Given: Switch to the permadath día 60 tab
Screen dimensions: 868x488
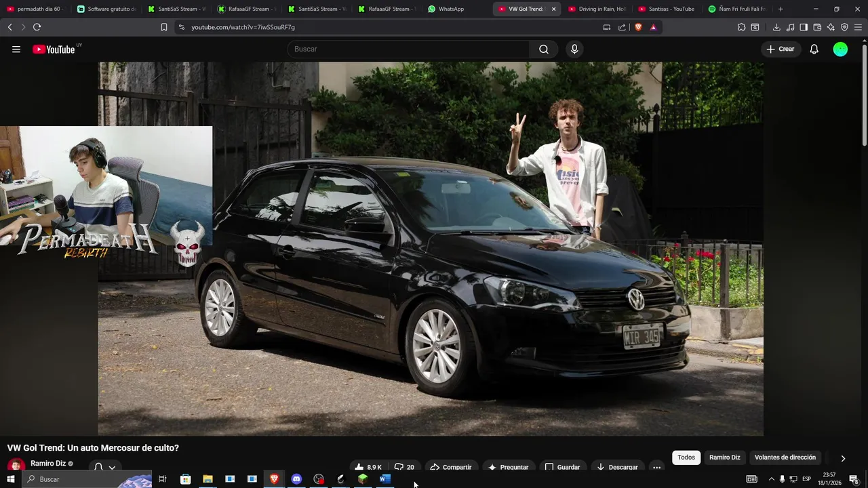Looking at the screenshot, I should click(x=35, y=9).
